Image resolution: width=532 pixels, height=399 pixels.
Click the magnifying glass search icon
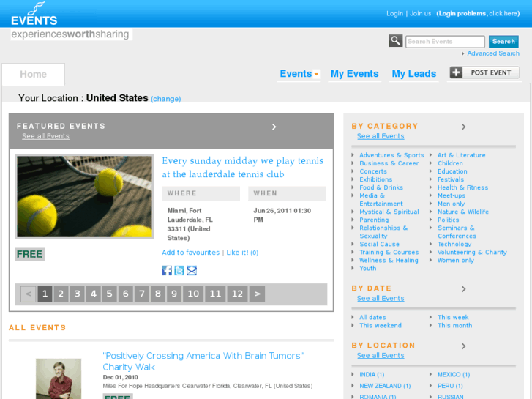(x=395, y=41)
